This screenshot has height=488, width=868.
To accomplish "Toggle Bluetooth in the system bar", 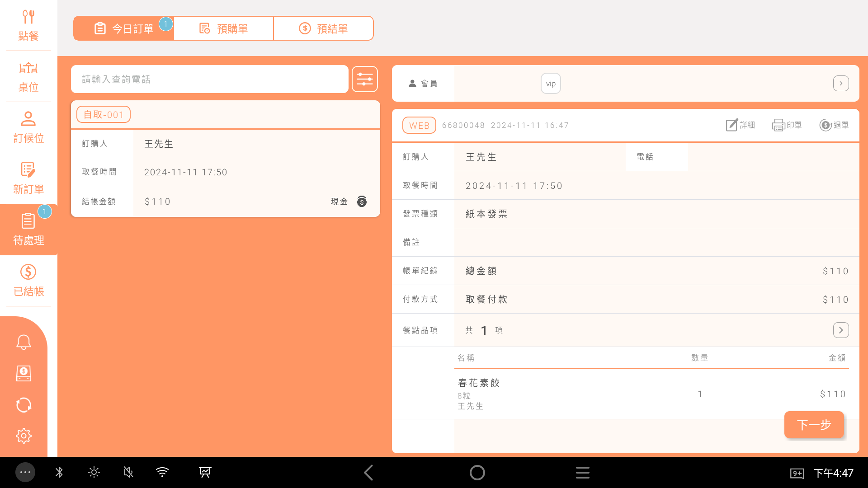I will pyautogui.click(x=59, y=473).
